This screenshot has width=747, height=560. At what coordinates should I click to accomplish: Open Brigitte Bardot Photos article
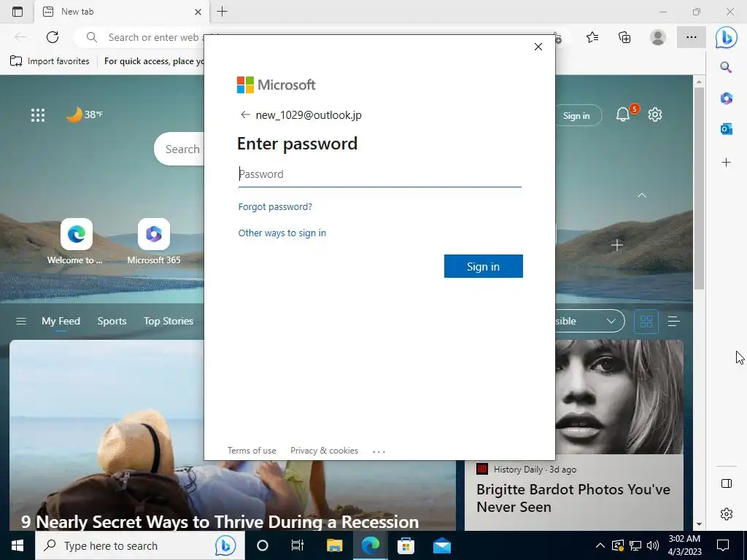[x=573, y=498]
